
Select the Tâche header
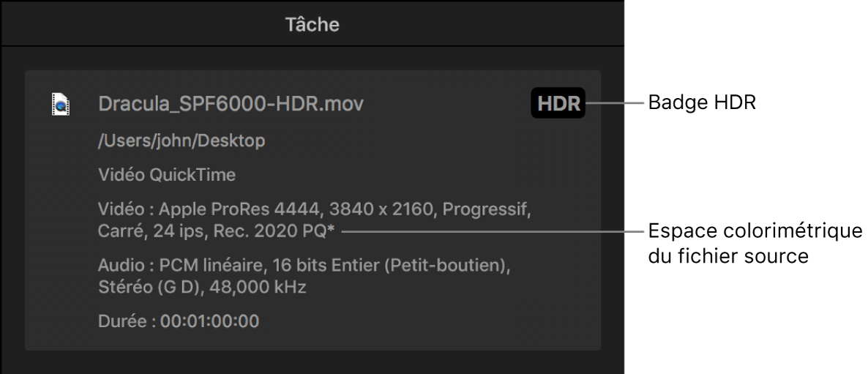pos(312,24)
